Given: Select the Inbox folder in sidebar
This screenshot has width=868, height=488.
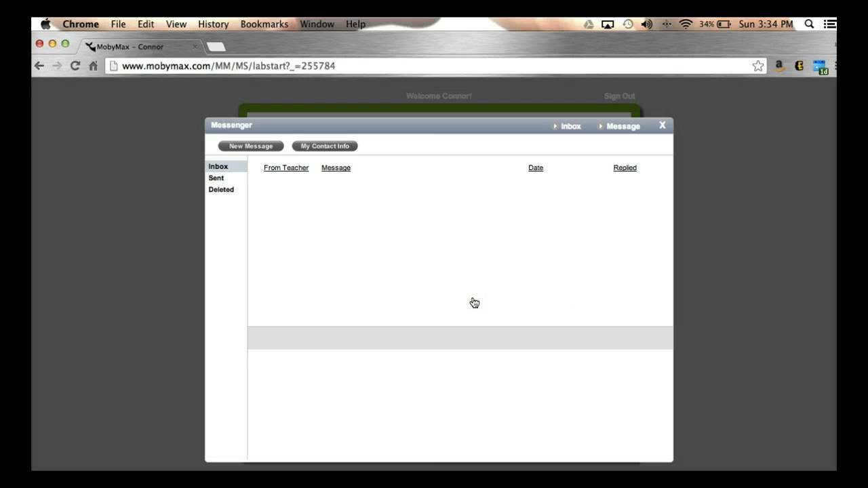Looking at the screenshot, I should pos(226,166).
